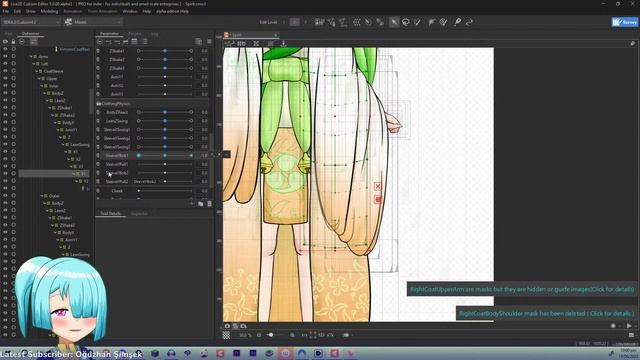Click the new folder icon below parameter list

tap(200, 204)
